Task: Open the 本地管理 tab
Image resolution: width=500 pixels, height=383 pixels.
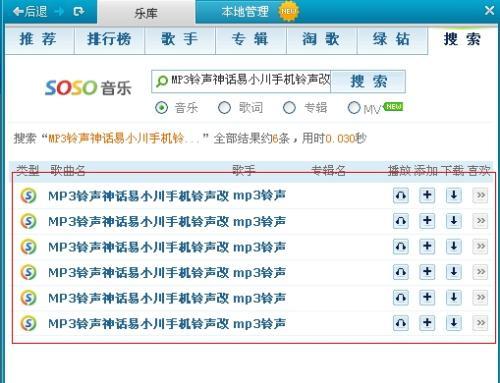Action: [x=245, y=12]
